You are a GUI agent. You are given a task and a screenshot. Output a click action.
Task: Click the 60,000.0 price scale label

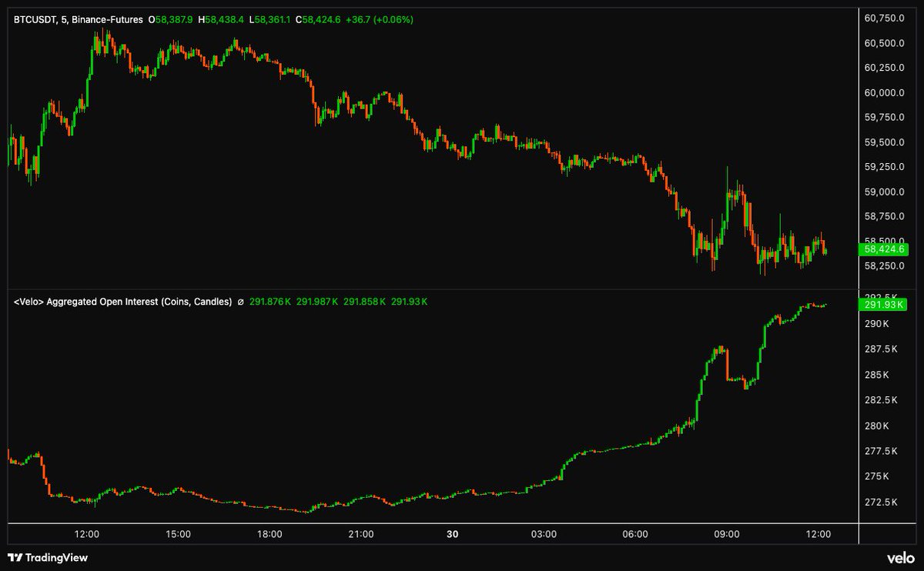[x=885, y=92]
